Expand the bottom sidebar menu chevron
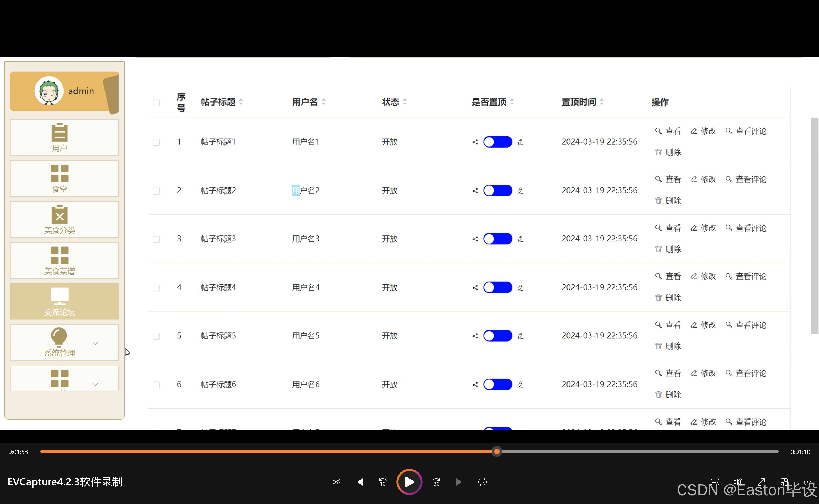The width and height of the screenshot is (819, 504). click(96, 384)
